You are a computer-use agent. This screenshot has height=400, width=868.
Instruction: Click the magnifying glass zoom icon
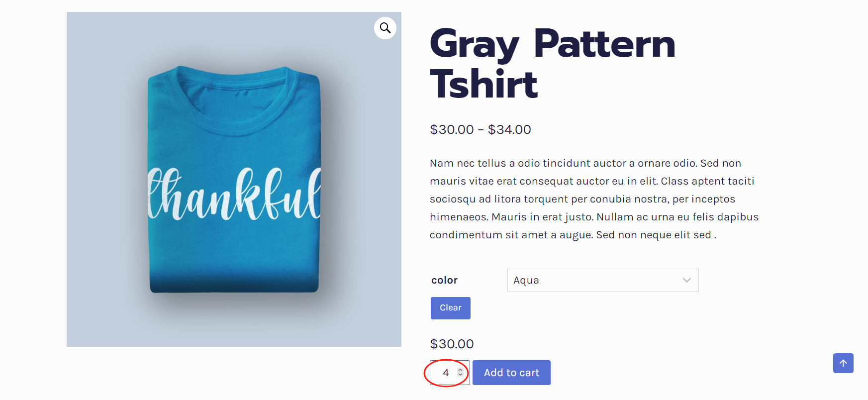coord(385,28)
